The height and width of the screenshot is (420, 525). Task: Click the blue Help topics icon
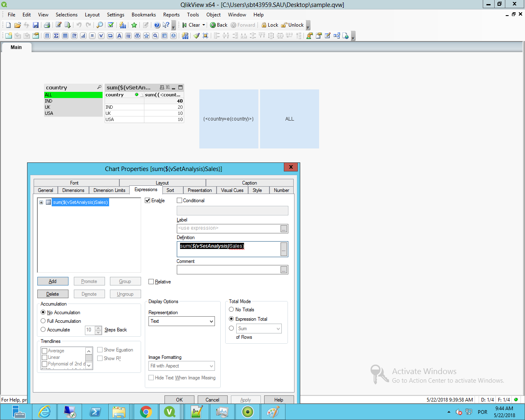pyautogui.click(x=157, y=25)
